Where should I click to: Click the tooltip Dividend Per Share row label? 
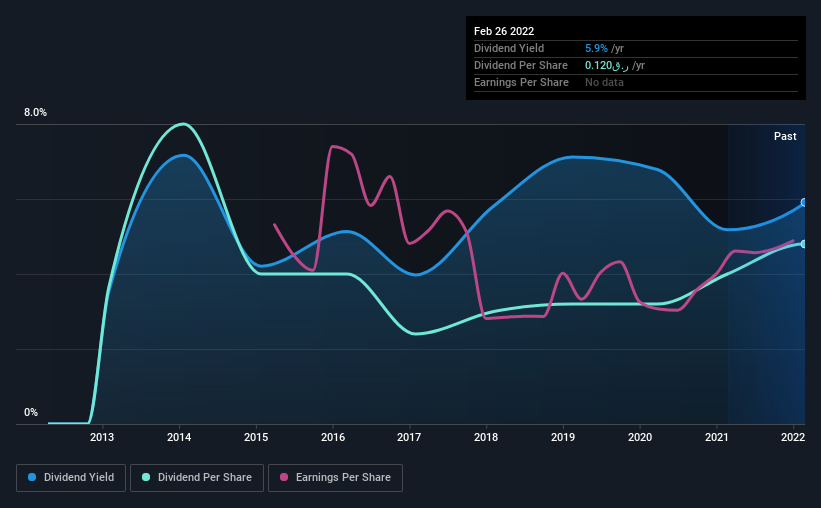(x=520, y=65)
